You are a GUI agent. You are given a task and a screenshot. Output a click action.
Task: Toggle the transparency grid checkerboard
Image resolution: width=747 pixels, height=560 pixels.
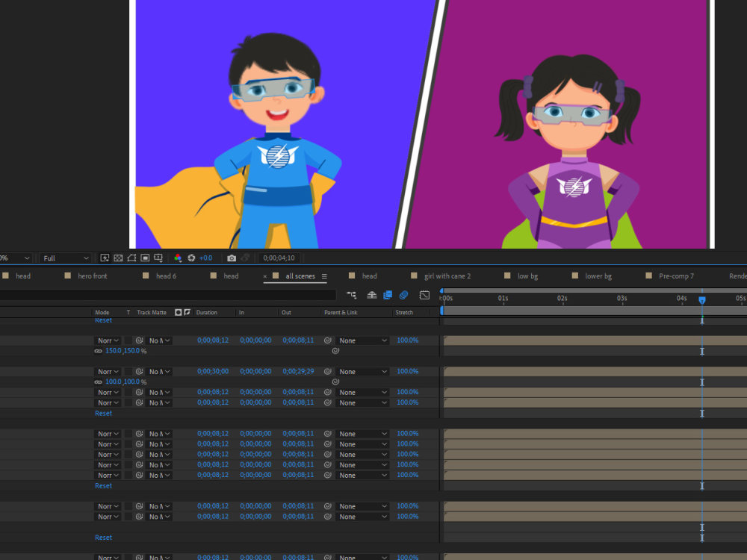click(x=118, y=258)
